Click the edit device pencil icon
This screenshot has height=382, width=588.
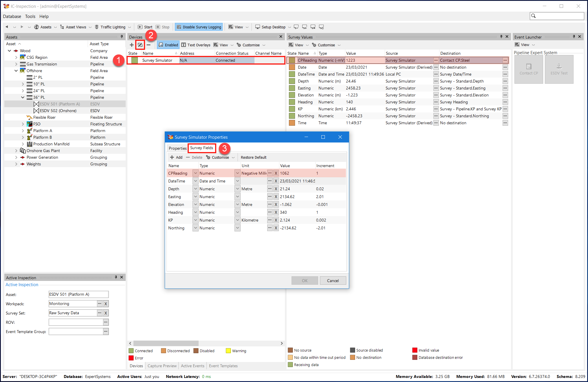pos(140,45)
